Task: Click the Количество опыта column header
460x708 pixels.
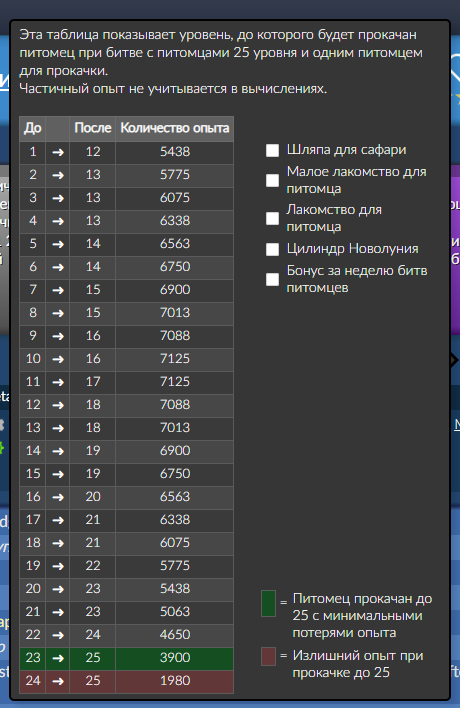Action: pos(175,129)
